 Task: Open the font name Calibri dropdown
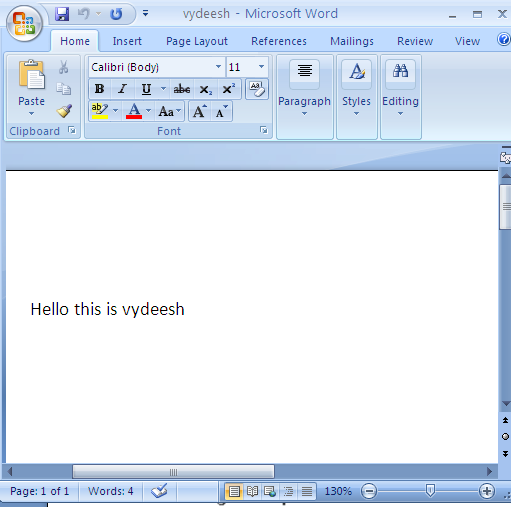[218, 67]
